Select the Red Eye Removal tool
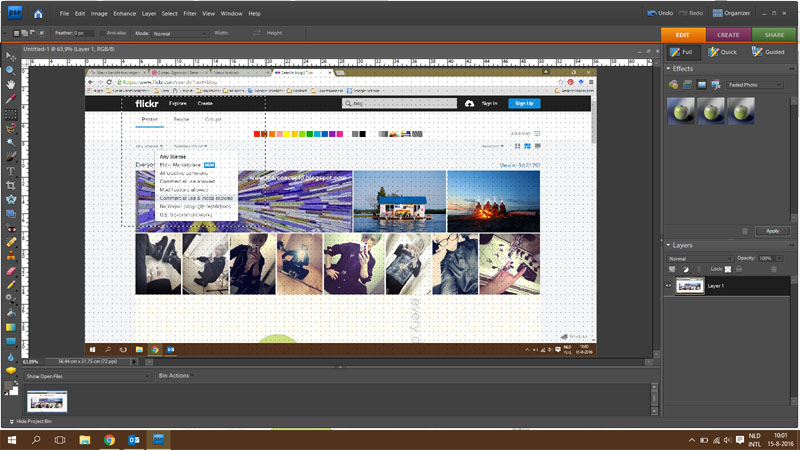Image resolution: width=800 pixels, height=450 pixels. (11, 229)
